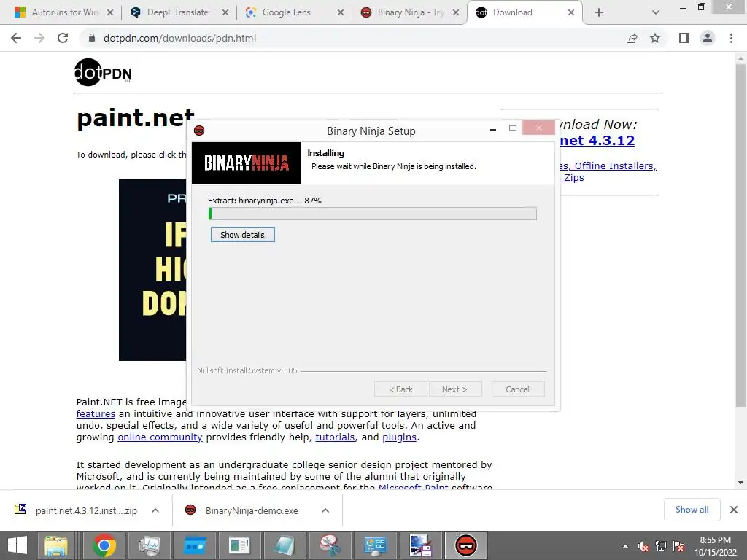Open Chrome three-dot menu

click(731, 38)
